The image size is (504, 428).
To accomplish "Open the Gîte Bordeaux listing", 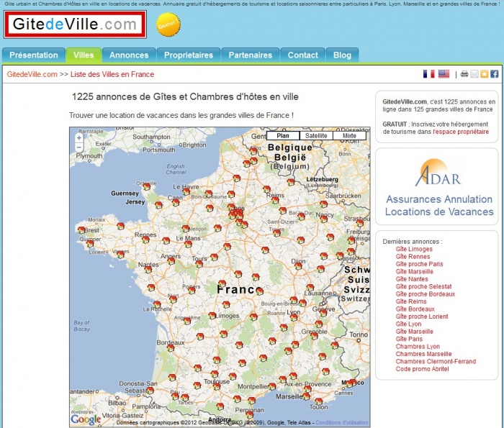I will pyautogui.click(x=415, y=309).
